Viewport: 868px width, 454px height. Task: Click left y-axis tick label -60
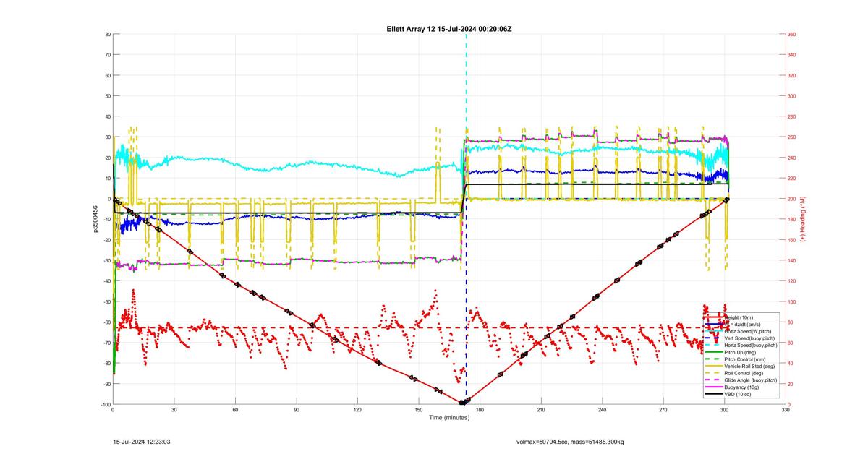pos(106,322)
